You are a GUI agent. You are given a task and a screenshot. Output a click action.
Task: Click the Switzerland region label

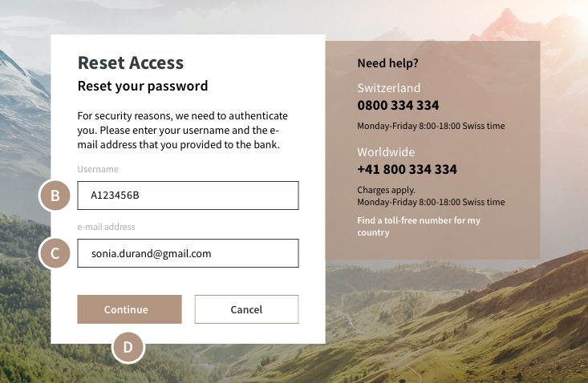click(388, 88)
